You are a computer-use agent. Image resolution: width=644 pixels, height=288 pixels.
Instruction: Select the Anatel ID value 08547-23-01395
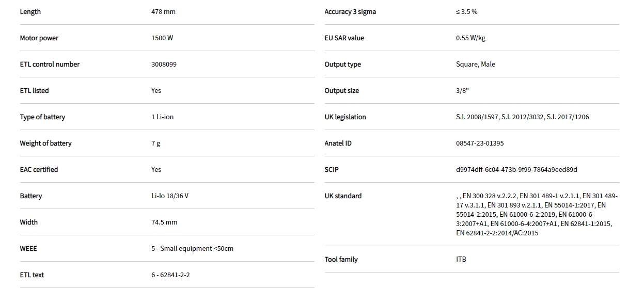[480, 143]
